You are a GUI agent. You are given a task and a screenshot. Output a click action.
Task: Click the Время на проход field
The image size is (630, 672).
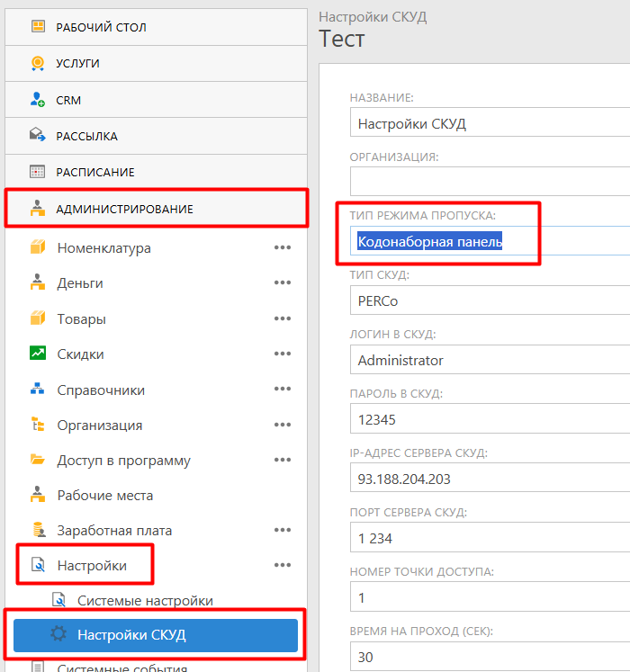(490, 657)
